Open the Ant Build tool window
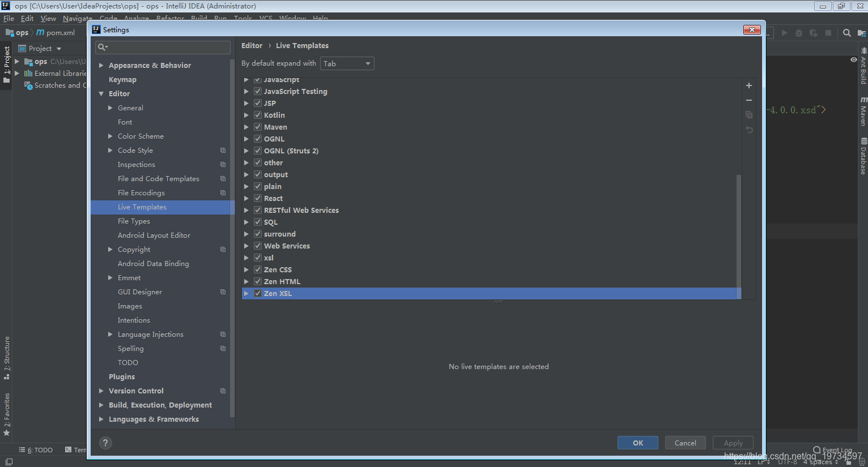This screenshot has height=467, width=868. click(x=863, y=66)
